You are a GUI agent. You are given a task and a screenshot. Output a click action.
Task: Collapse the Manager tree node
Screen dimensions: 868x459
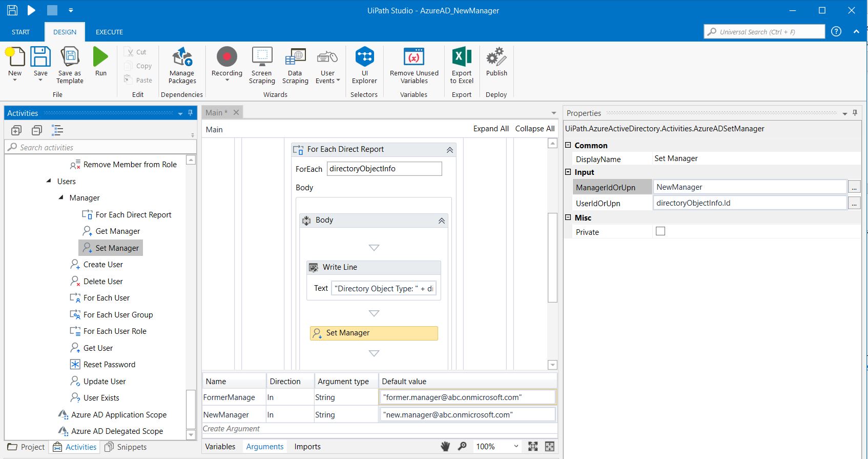[x=61, y=197]
